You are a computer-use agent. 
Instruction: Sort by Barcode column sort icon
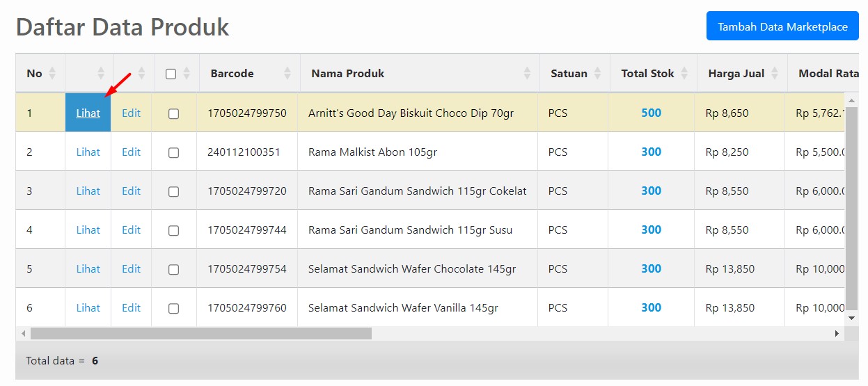(288, 74)
